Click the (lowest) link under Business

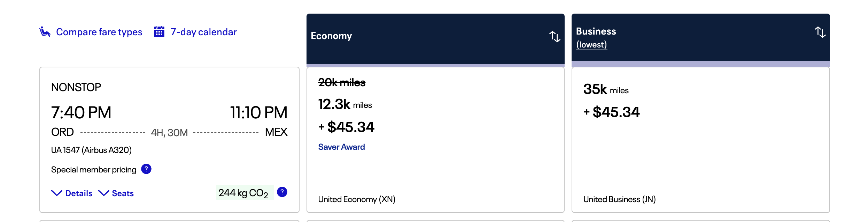click(591, 45)
